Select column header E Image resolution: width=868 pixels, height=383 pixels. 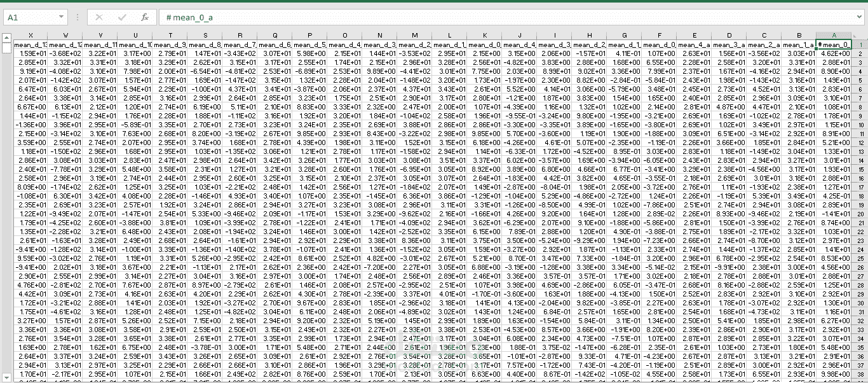[x=694, y=35]
